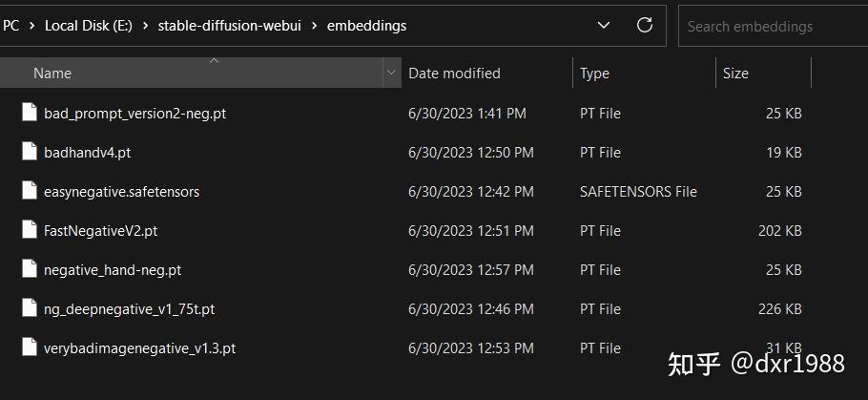Sort files by Type column
This screenshot has height=400, width=868.
(594, 74)
